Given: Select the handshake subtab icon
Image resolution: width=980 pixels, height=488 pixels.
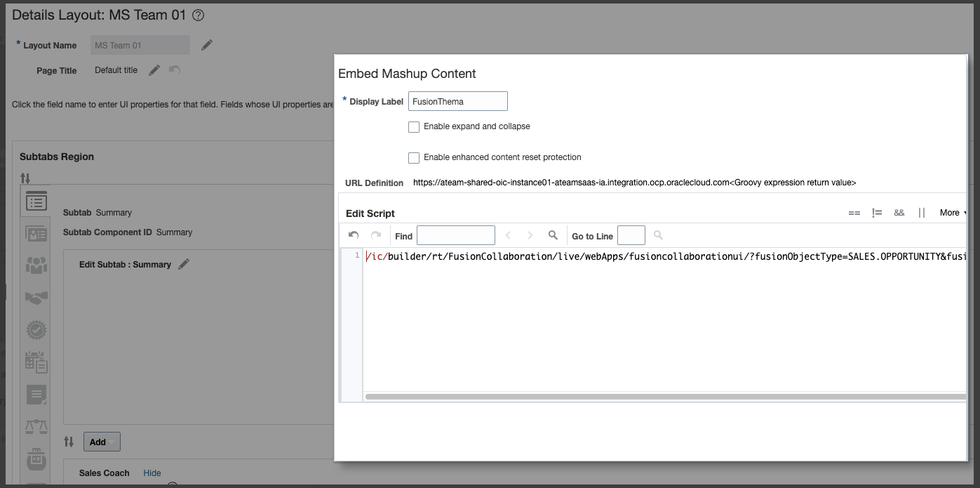Looking at the screenshot, I should pyautogui.click(x=36, y=298).
